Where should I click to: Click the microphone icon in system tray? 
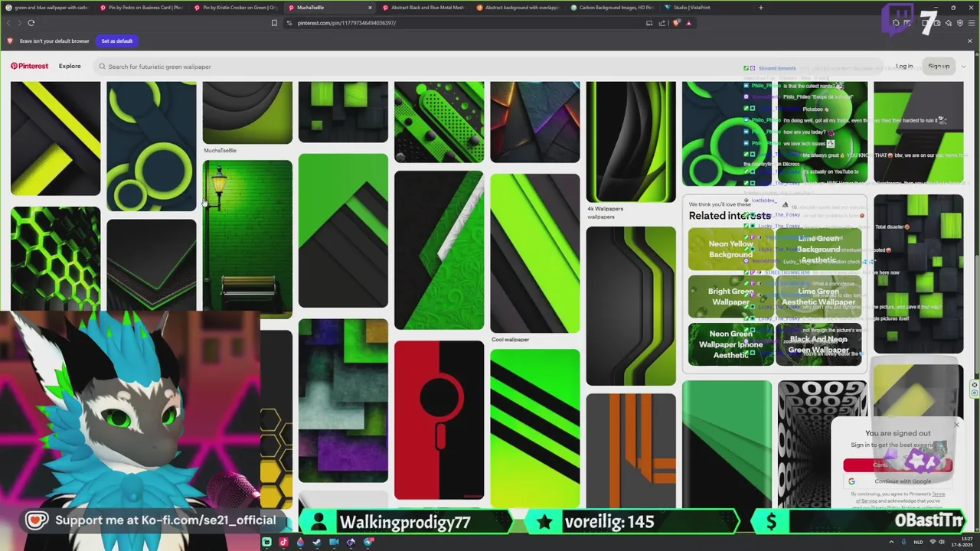[903, 542]
